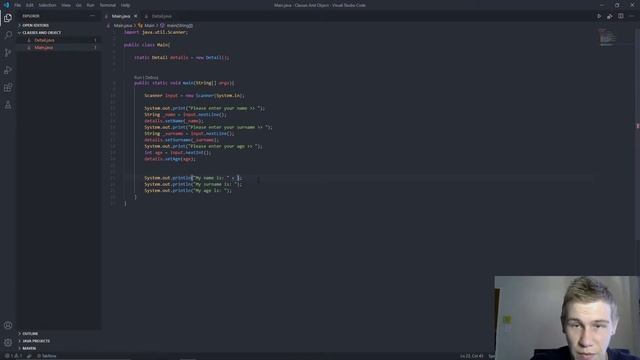Open the Selection menu
The image size is (640, 360).
[x=47, y=5]
